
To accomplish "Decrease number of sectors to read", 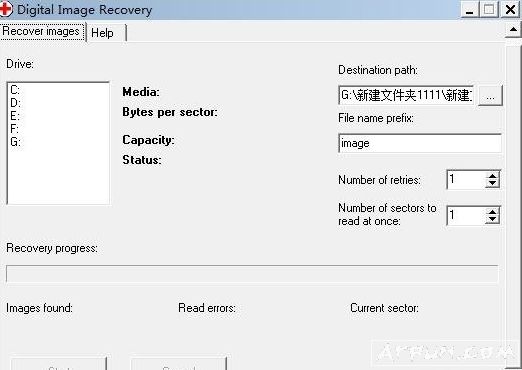I will click(492, 220).
